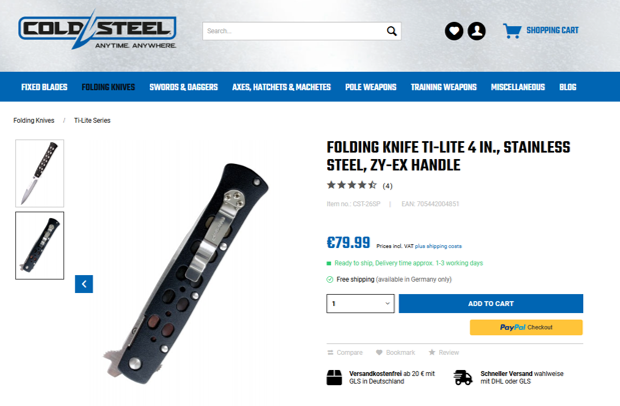Click the Bookmark heart option
620x406 pixels.
coord(395,352)
